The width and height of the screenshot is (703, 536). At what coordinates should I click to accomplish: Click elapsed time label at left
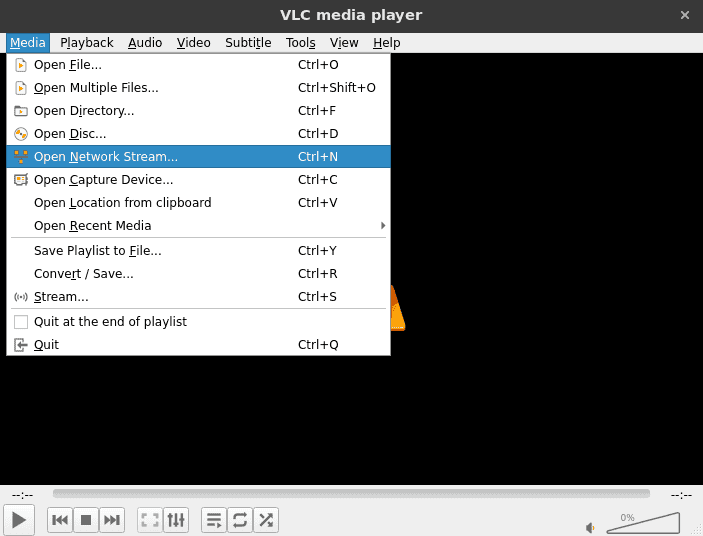(22, 495)
